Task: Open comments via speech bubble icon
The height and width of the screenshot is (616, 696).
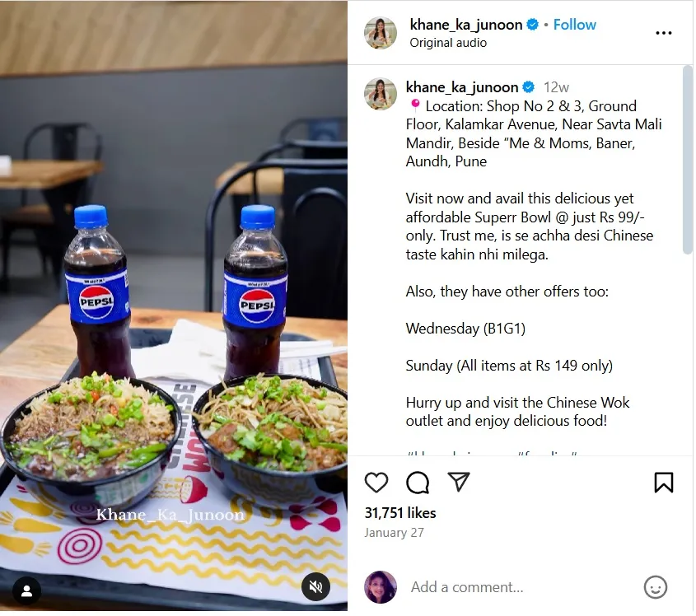Action: [418, 483]
